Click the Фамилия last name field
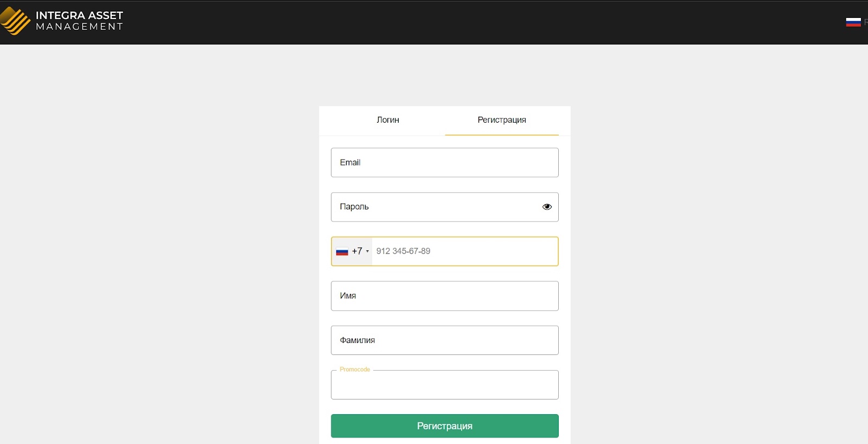This screenshot has width=868, height=444. (445, 340)
